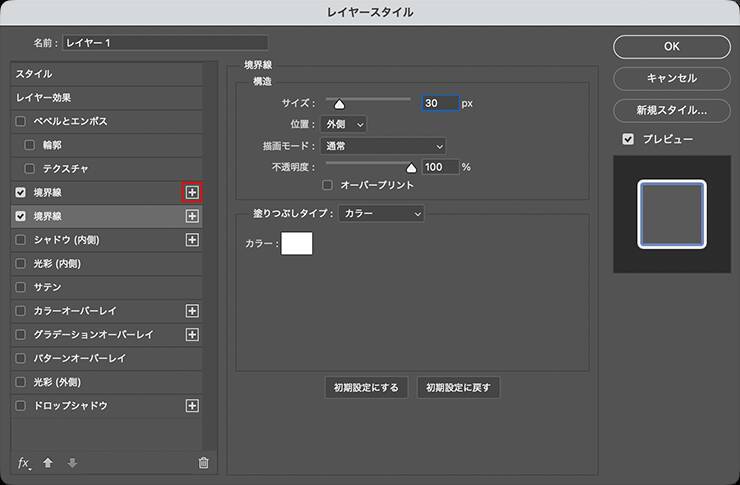This screenshot has width=740, height=485.
Task: Enable the グラデーションオーバーレイ checkbox
Action: coord(20,334)
